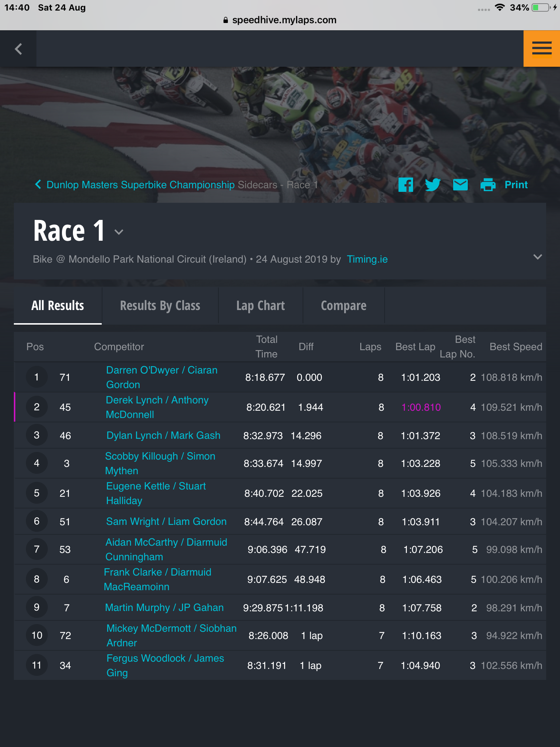The height and width of the screenshot is (747, 560).
Task: Open the Lap Chart tab
Action: pyautogui.click(x=261, y=306)
